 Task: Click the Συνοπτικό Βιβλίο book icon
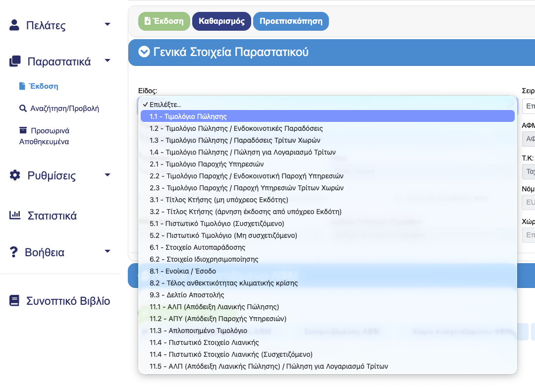tap(14, 301)
